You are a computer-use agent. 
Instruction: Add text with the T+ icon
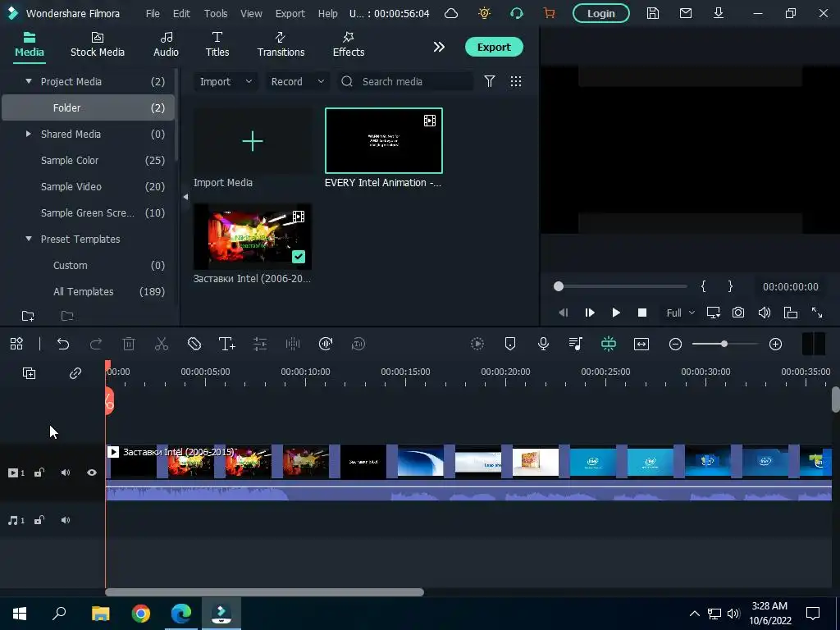tap(226, 344)
